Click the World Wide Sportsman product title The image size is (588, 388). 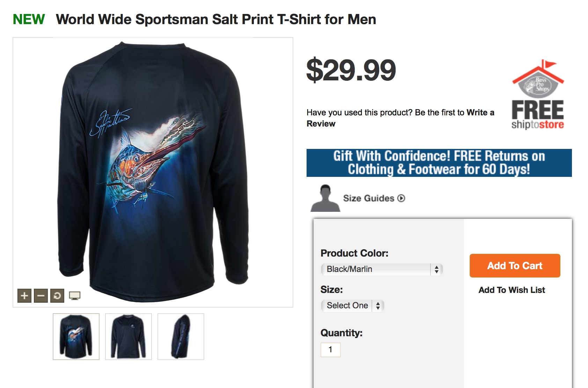tap(216, 20)
